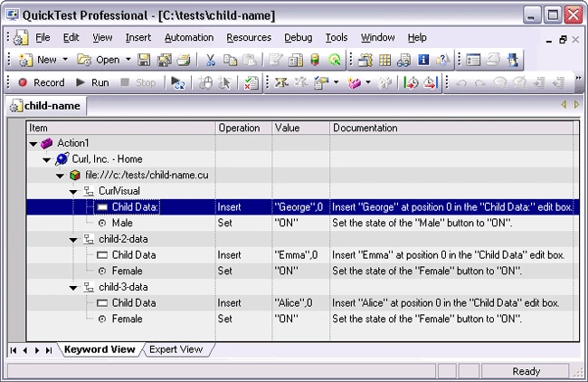Open the File menu

tap(43, 37)
